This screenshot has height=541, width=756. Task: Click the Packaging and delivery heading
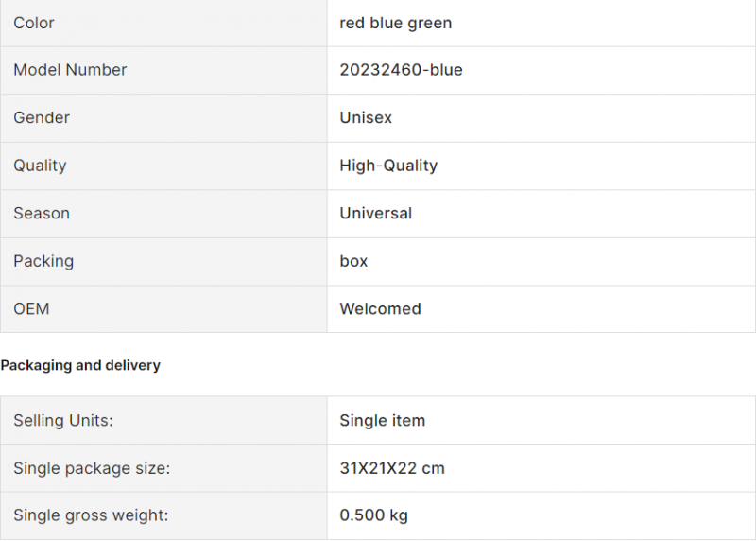point(80,365)
